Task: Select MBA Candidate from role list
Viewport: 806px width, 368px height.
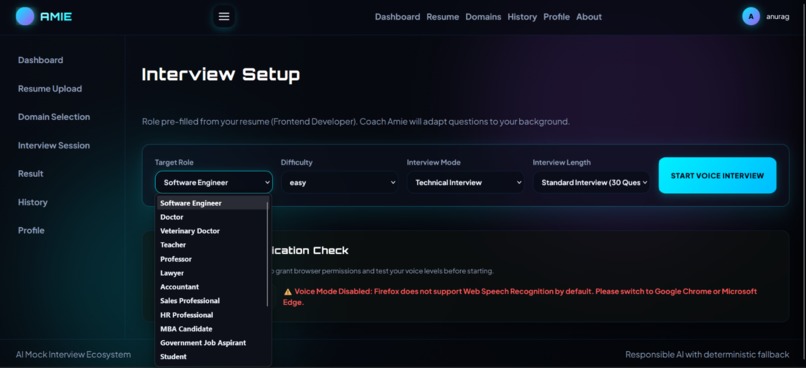Action: (x=212, y=328)
